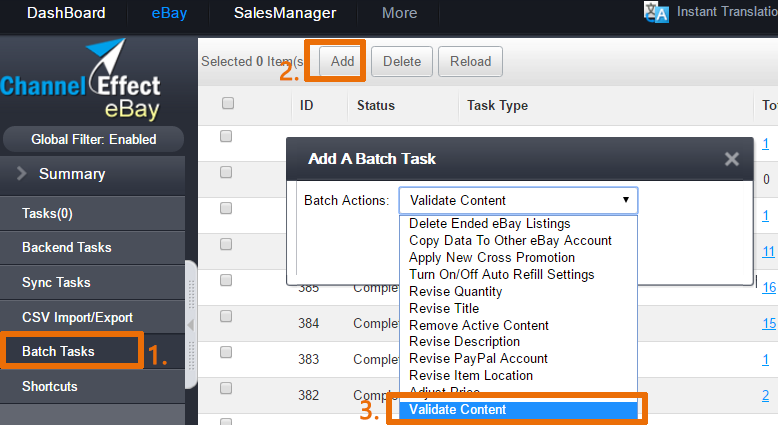Select Revise Quantity option
Viewport: 778px width, 425px height.
click(518, 291)
